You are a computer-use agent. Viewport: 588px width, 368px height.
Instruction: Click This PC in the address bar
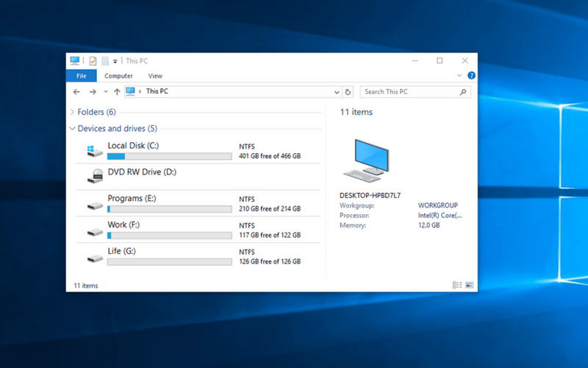(157, 91)
